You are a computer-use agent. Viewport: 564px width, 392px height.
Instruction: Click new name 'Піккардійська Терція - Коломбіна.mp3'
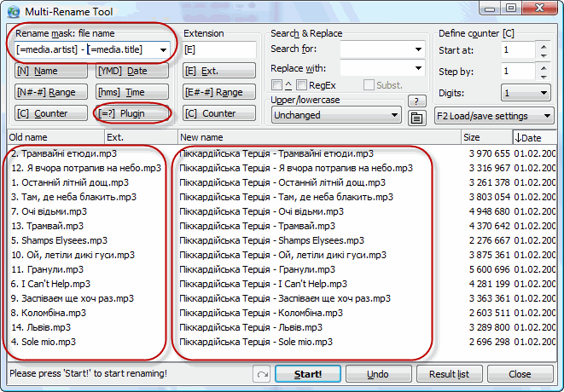click(x=261, y=313)
